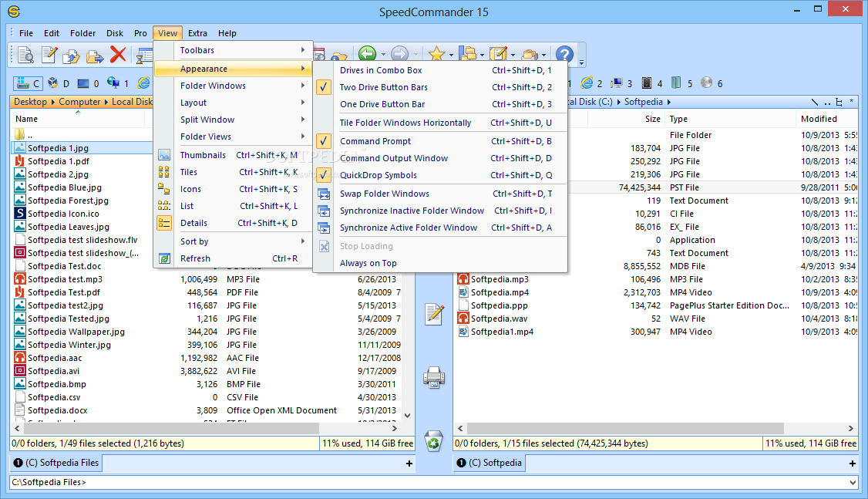Image resolution: width=868 pixels, height=499 pixels.
Task: Choose Swap Folder Windows
Action: 440,194
